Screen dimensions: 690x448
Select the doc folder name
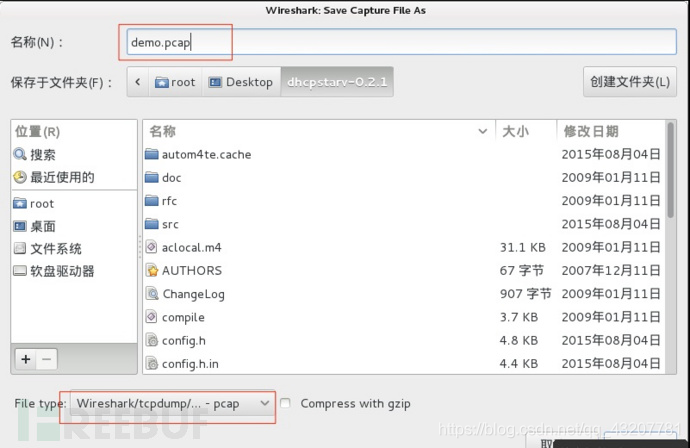point(172,178)
